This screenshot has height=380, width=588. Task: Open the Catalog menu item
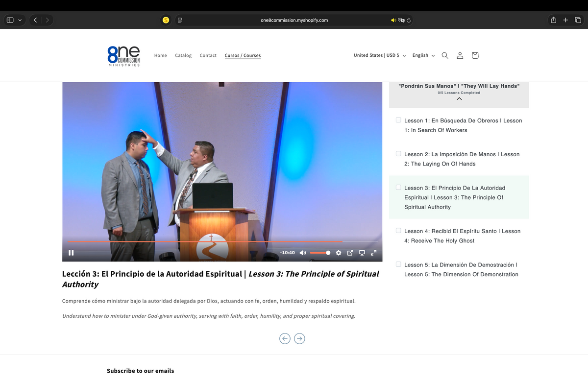(x=183, y=55)
